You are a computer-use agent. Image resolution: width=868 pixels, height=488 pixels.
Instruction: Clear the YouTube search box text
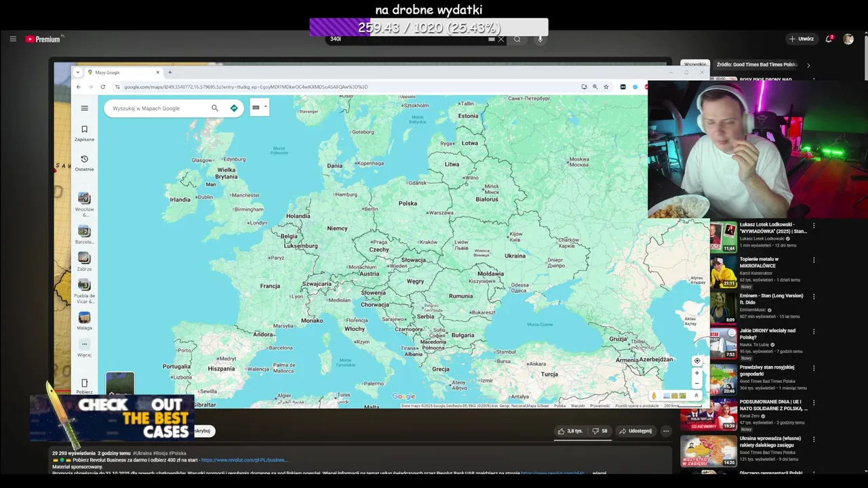[x=501, y=39]
